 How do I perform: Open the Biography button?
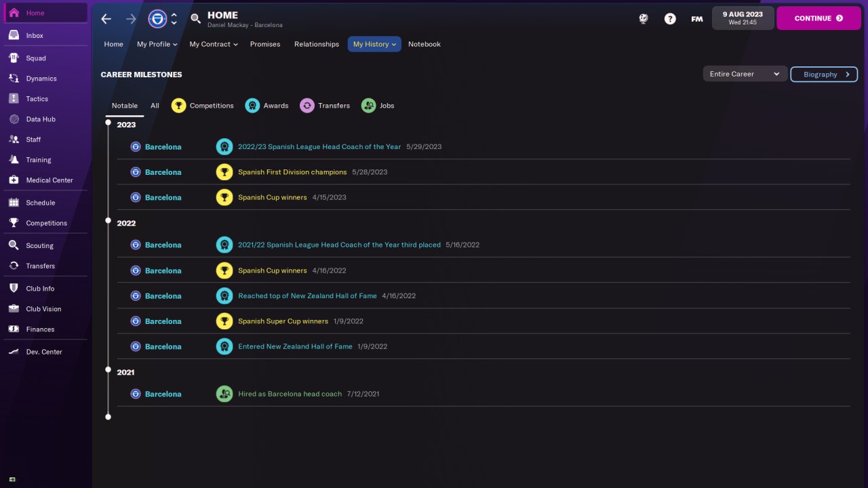[824, 74]
